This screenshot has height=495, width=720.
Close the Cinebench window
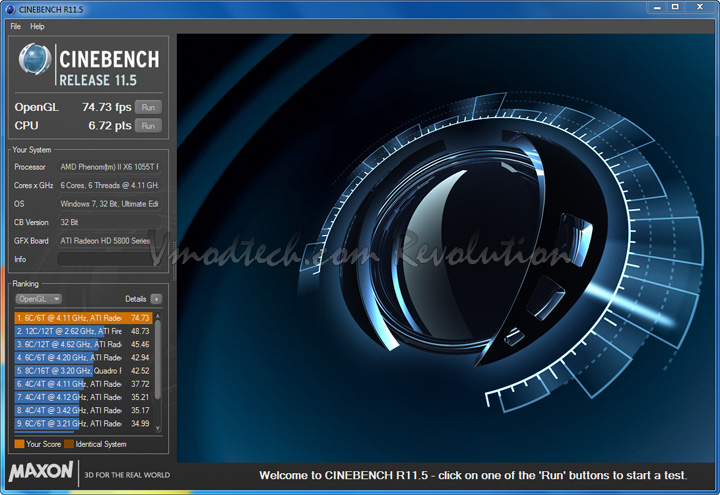coord(700,7)
